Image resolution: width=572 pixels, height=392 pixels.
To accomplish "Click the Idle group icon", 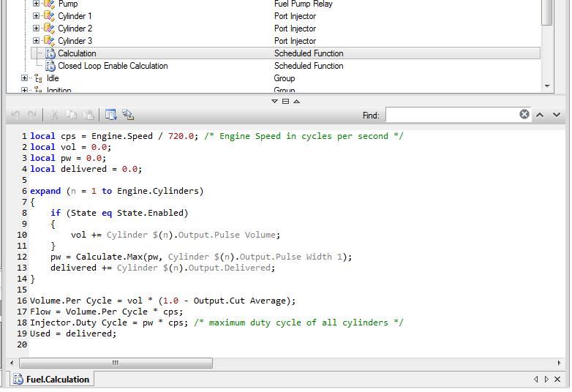I will [38, 78].
